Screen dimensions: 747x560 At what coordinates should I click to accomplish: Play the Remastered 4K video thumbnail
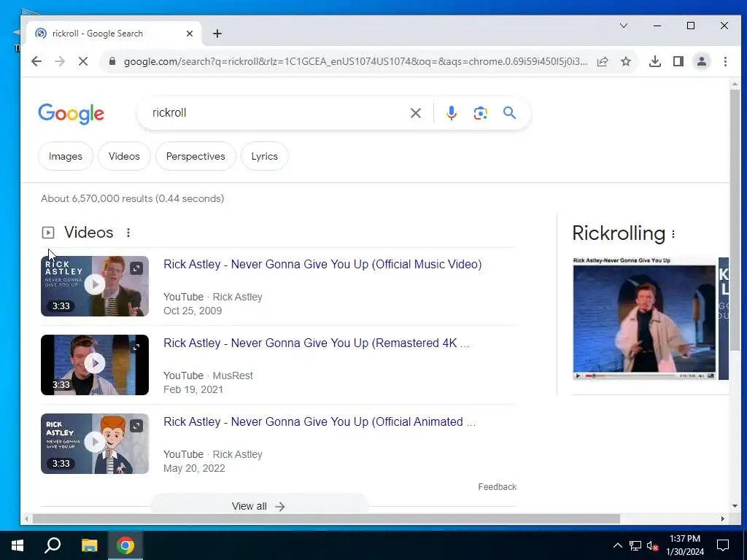tap(95, 364)
